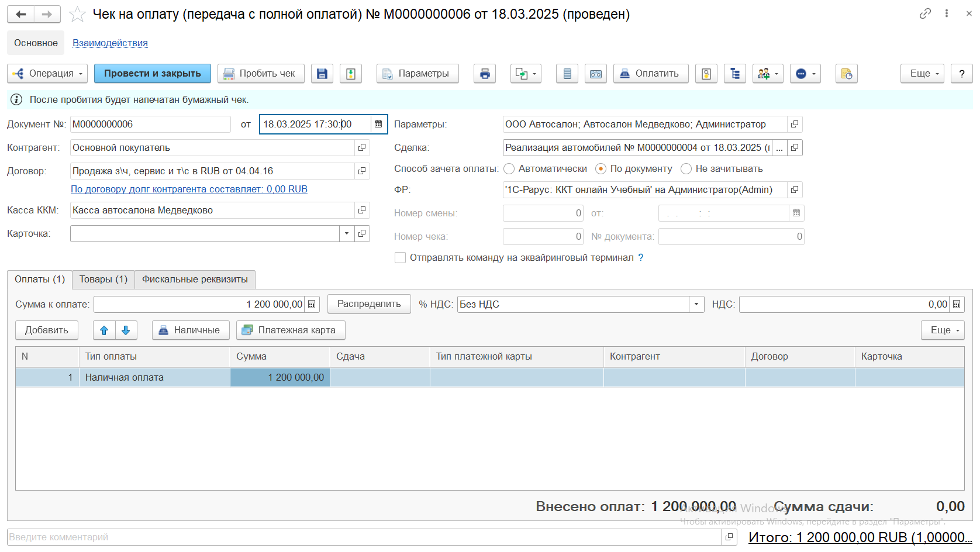The image size is (980, 552).
Task: Select the 1 200 000,00 sum cell
Action: [280, 378]
